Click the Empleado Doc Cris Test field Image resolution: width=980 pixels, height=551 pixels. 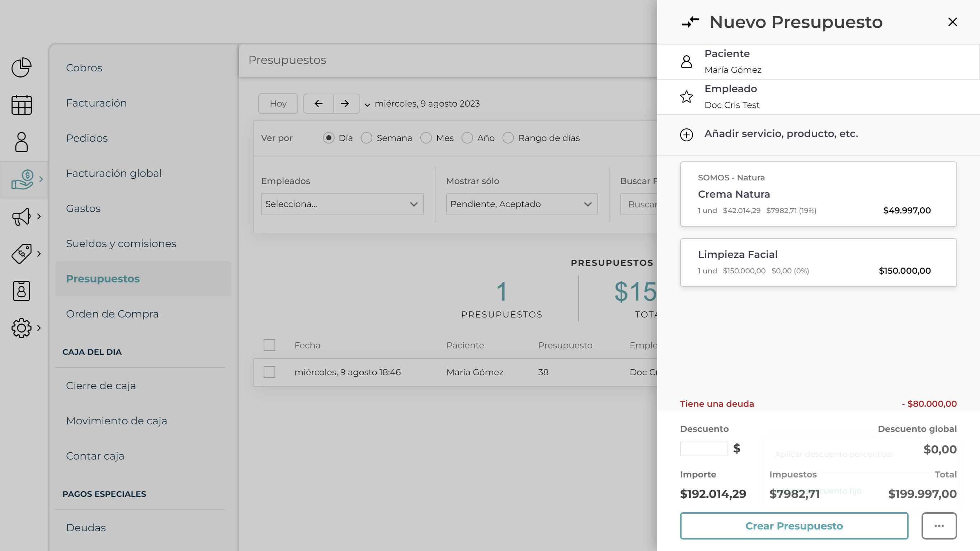click(818, 96)
